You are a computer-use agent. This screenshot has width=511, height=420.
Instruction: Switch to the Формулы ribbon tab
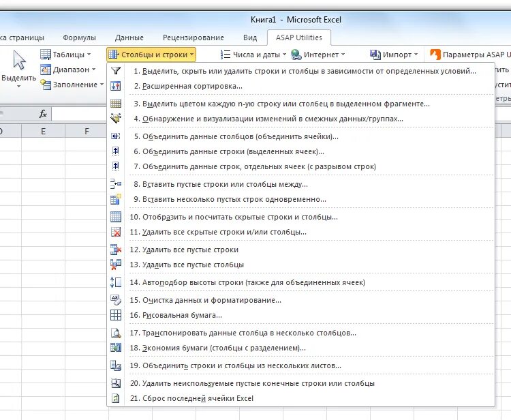point(79,37)
